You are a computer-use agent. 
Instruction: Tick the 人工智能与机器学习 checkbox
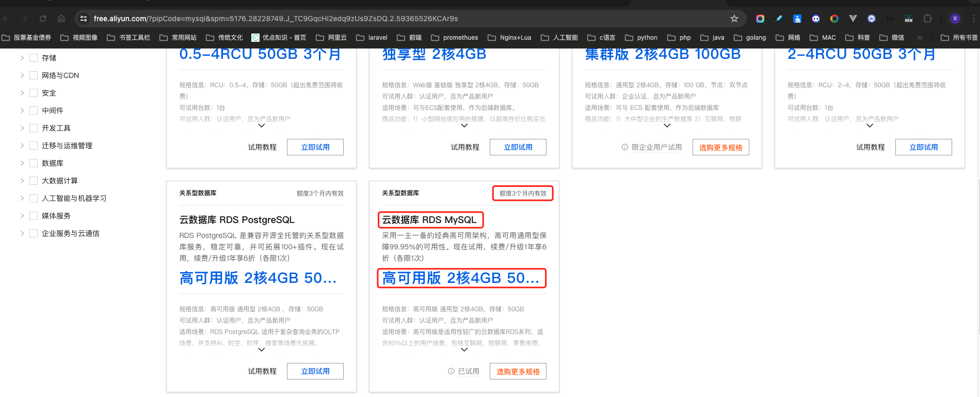pos(34,198)
